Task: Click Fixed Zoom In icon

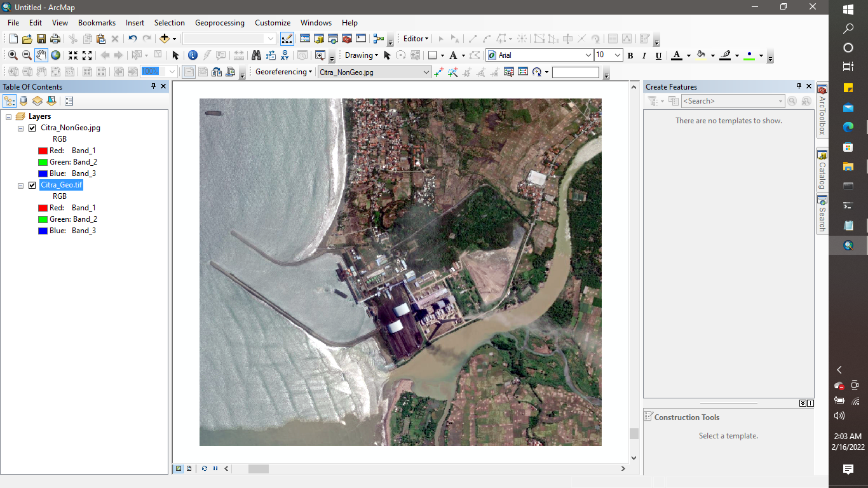Action: pos(73,55)
